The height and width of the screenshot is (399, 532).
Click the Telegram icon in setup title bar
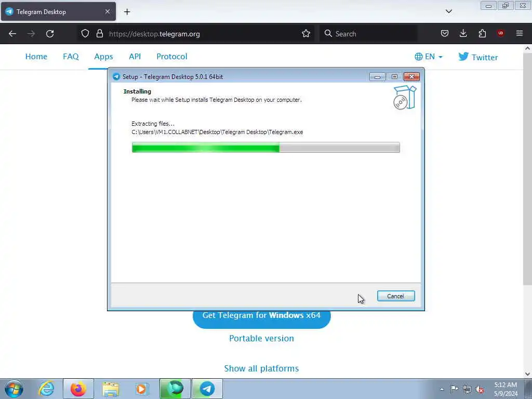tap(116, 77)
